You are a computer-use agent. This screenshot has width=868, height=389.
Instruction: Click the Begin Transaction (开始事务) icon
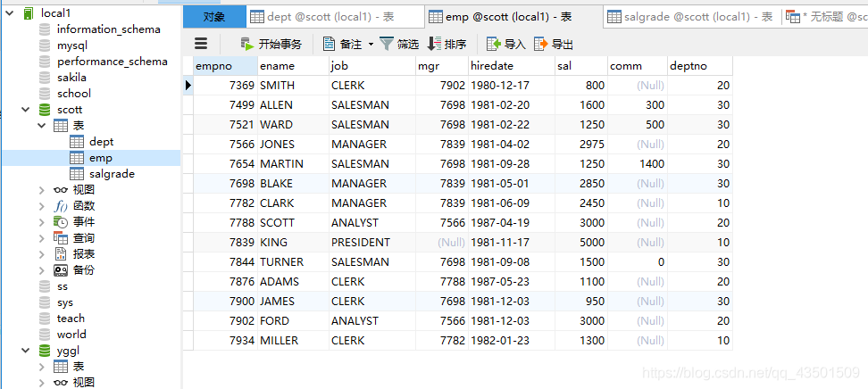[247, 44]
